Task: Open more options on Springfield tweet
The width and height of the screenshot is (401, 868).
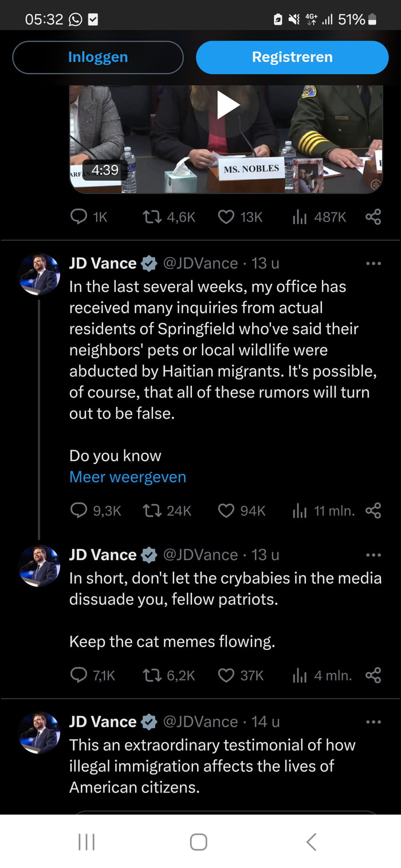Action: pos(373,264)
